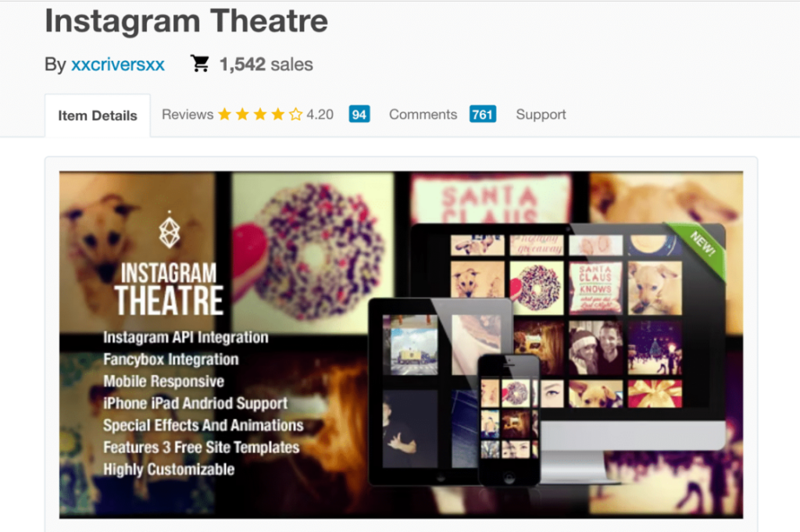Image resolution: width=800 pixels, height=532 pixels.
Task: Click the iPhone mockup in the preview
Action: pyautogui.click(x=508, y=422)
